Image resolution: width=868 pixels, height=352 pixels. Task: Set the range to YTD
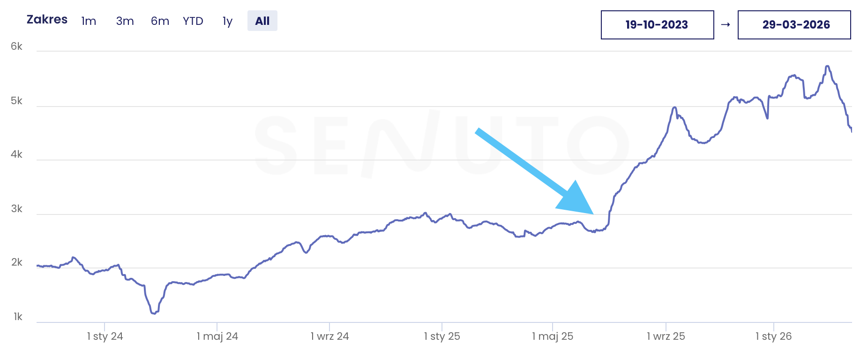193,21
